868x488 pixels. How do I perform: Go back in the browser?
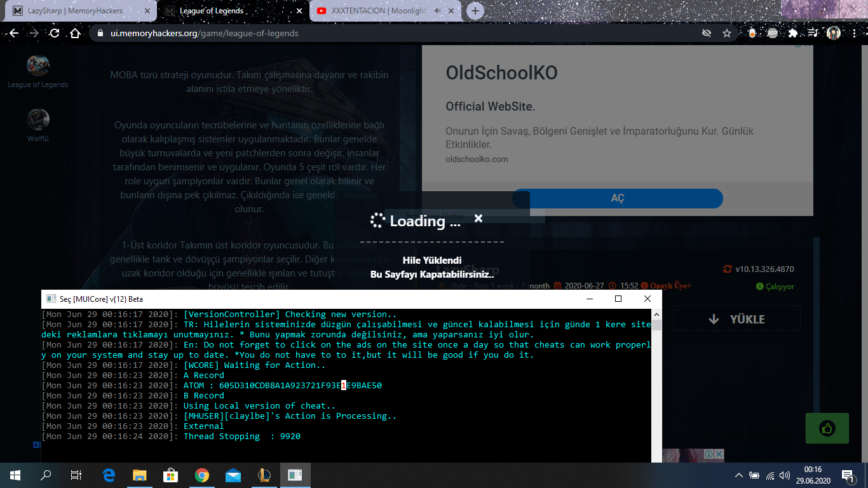[x=13, y=33]
